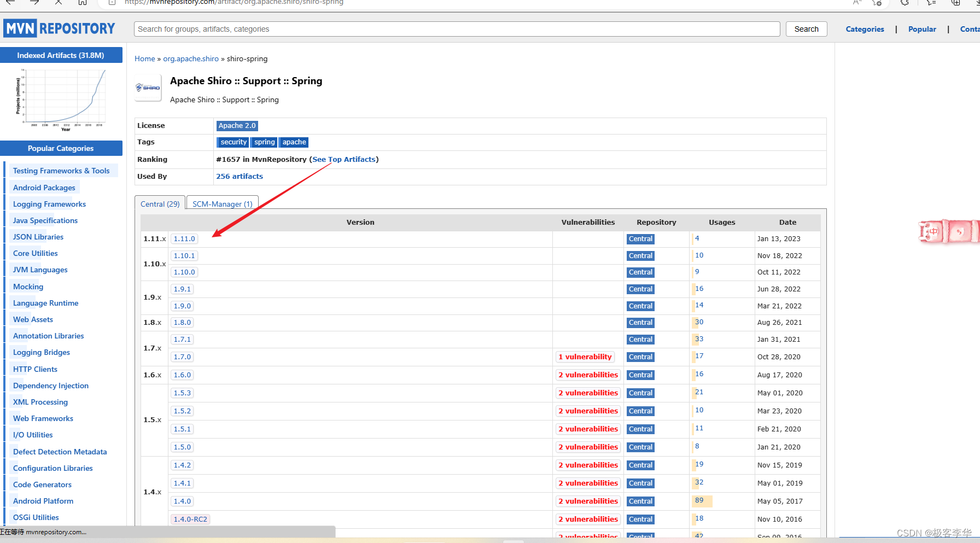This screenshot has width=980, height=543.
Task: Open Code Generators category
Action: click(x=42, y=484)
